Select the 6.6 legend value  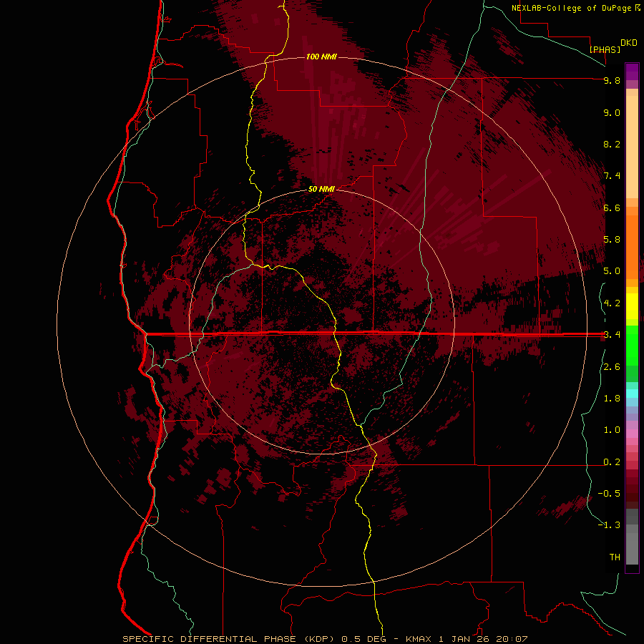pyautogui.click(x=612, y=208)
